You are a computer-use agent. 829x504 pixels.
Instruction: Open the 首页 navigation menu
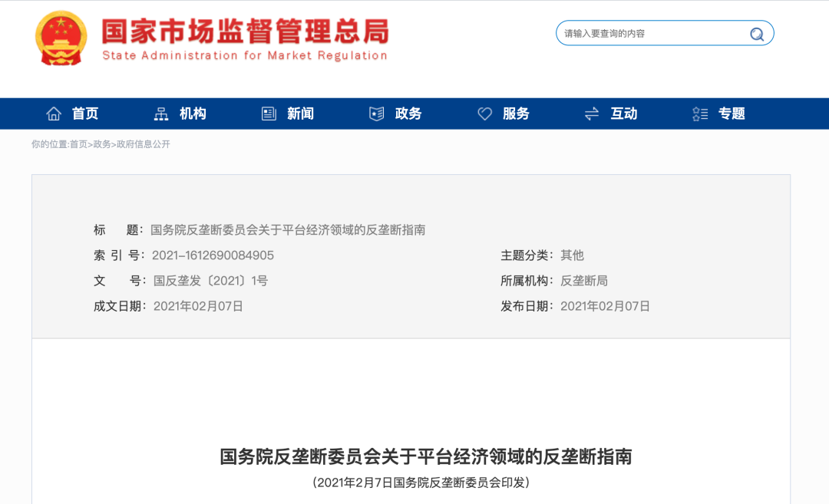click(84, 114)
